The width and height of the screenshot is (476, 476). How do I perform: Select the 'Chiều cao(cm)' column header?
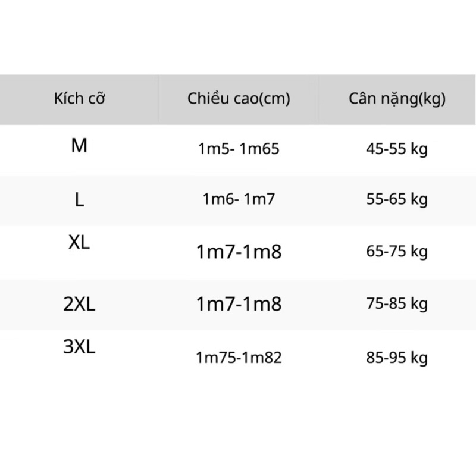239,99
